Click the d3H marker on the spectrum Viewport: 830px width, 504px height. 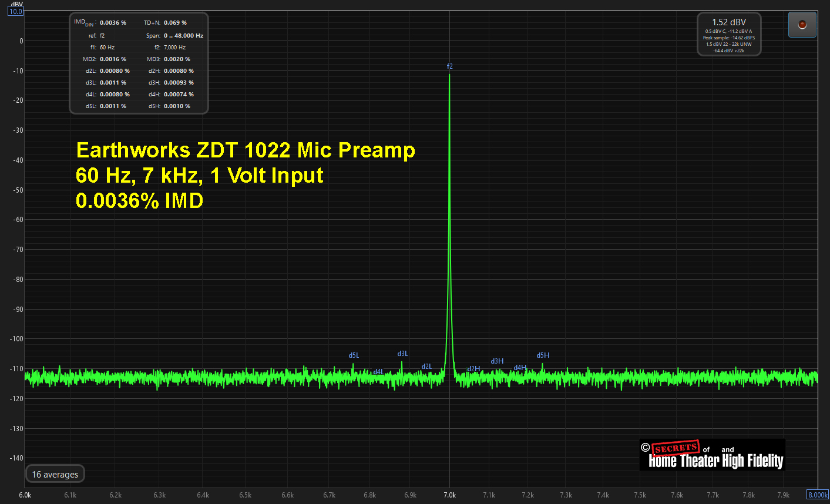tap(497, 361)
